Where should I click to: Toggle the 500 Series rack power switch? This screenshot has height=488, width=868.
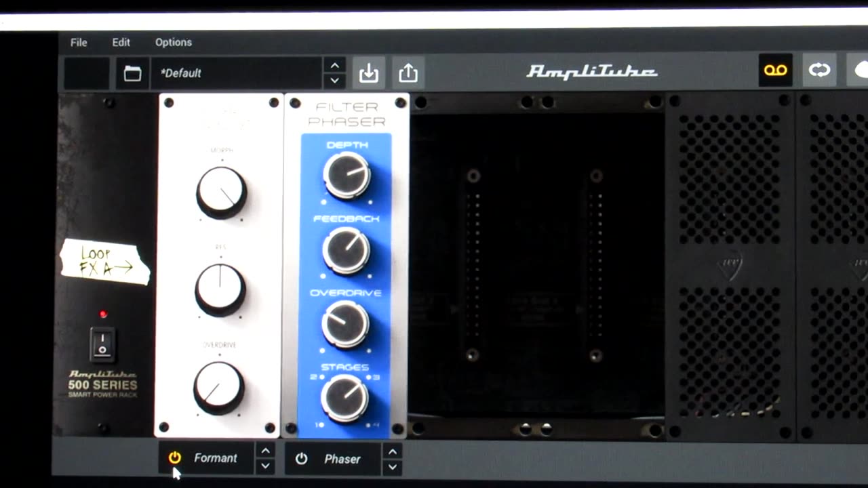[102, 344]
